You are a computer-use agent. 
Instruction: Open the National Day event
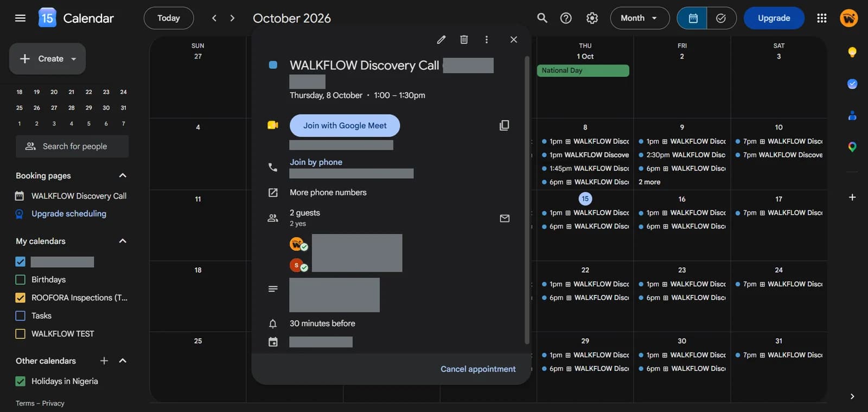click(x=583, y=70)
